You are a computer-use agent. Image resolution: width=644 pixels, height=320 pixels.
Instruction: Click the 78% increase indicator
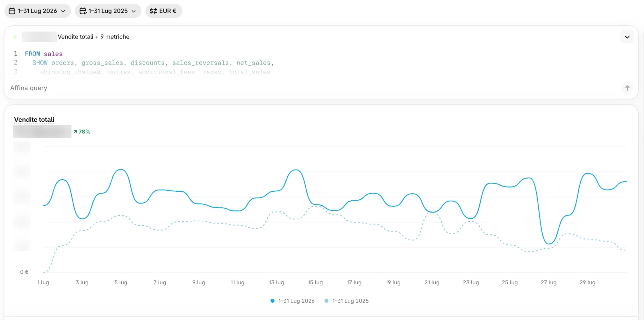[82, 132]
